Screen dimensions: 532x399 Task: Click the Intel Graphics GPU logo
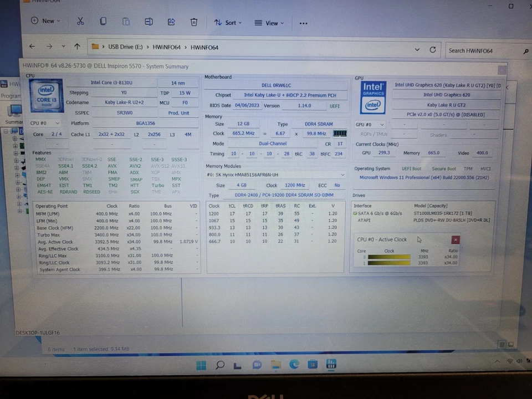pyautogui.click(x=373, y=98)
